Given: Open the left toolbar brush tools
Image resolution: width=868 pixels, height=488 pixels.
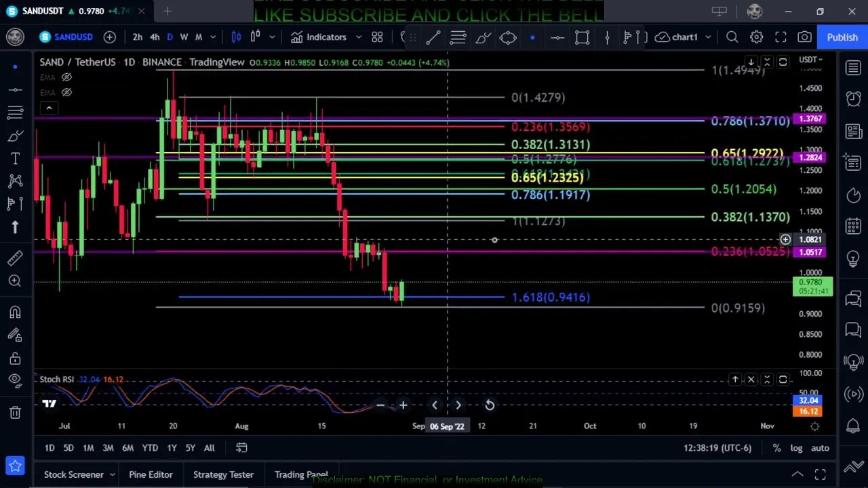Looking at the screenshot, I should click(15, 136).
